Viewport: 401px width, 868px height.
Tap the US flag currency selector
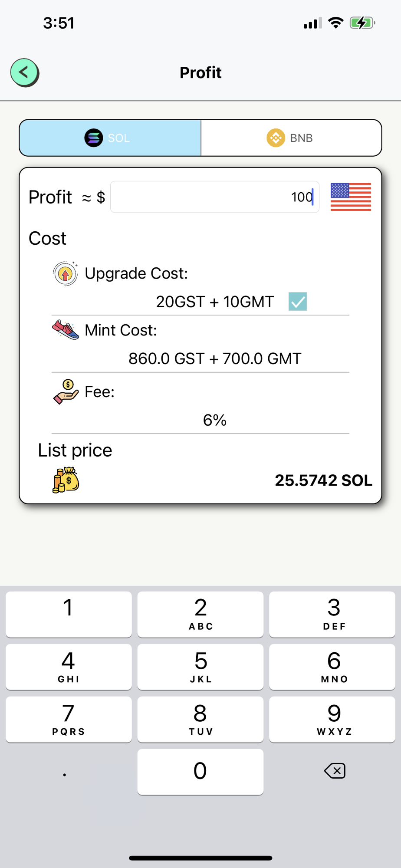(351, 197)
